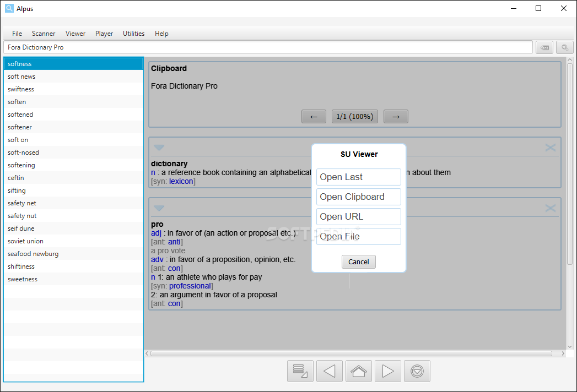Follow the anti antonym link
577x392 pixels.
click(x=174, y=242)
